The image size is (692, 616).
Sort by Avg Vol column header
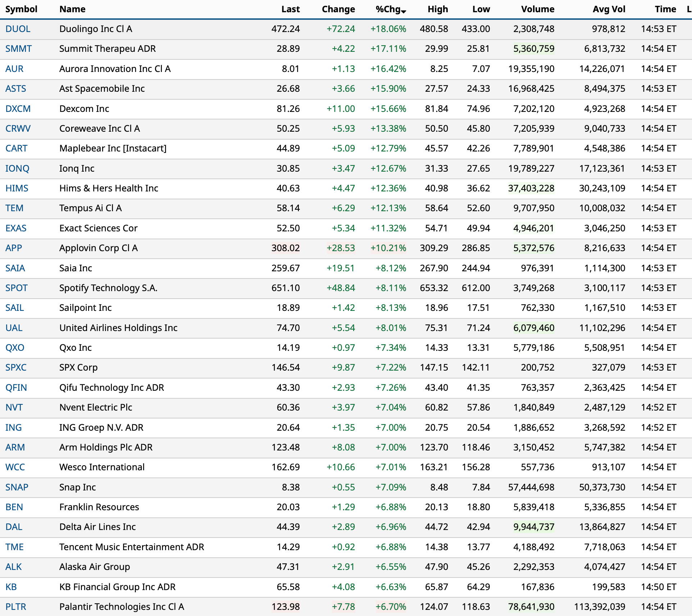point(609,9)
